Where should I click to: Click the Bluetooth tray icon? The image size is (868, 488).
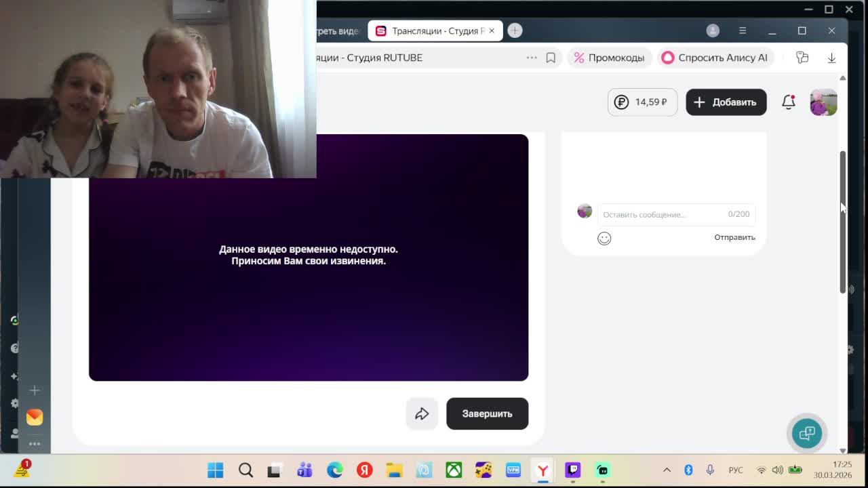688,470
